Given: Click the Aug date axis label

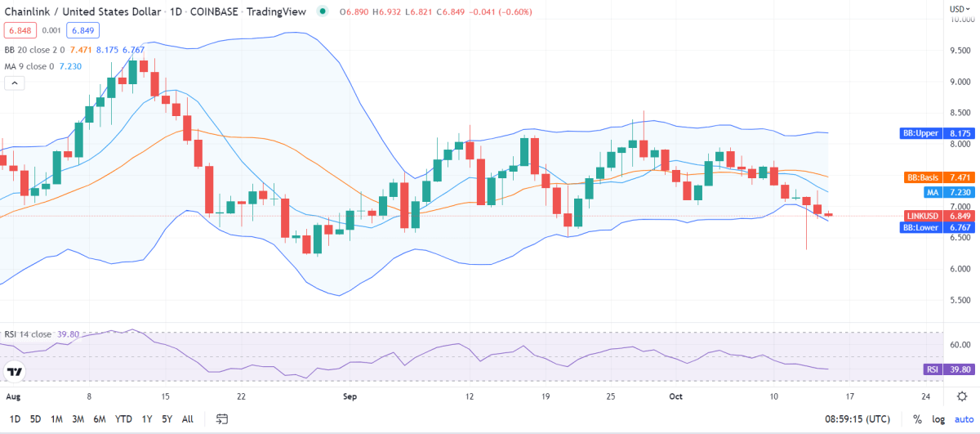Looking at the screenshot, I should point(13,396).
